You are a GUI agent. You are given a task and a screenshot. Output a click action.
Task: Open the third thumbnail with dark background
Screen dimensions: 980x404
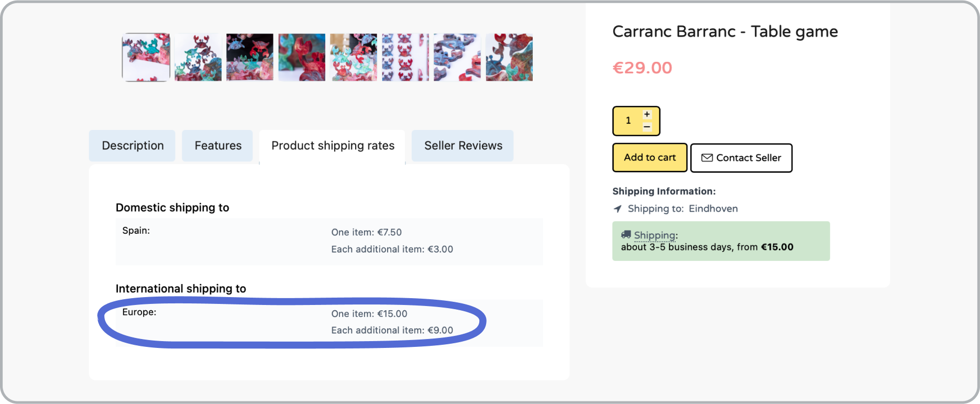pyautogui.click(x=250, y=58)
